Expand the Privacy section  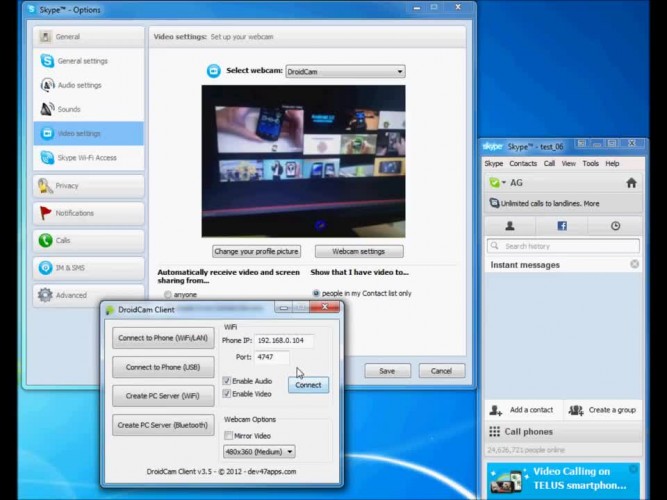click(x=88, y=186)
